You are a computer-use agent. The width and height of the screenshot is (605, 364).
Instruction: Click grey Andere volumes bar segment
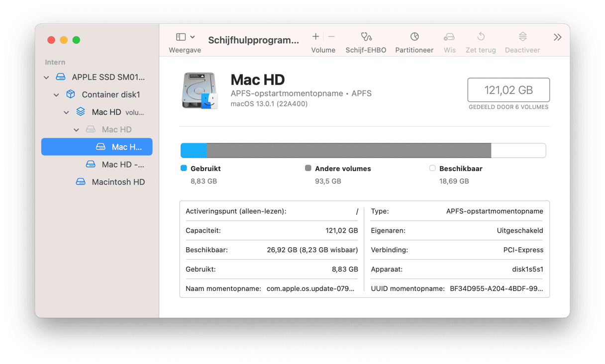click(349, 151)
